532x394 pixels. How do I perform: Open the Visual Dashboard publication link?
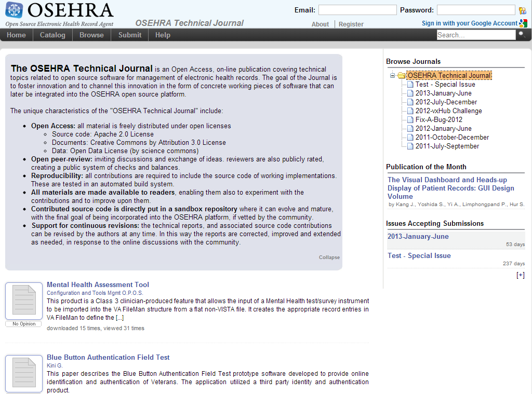450,188
